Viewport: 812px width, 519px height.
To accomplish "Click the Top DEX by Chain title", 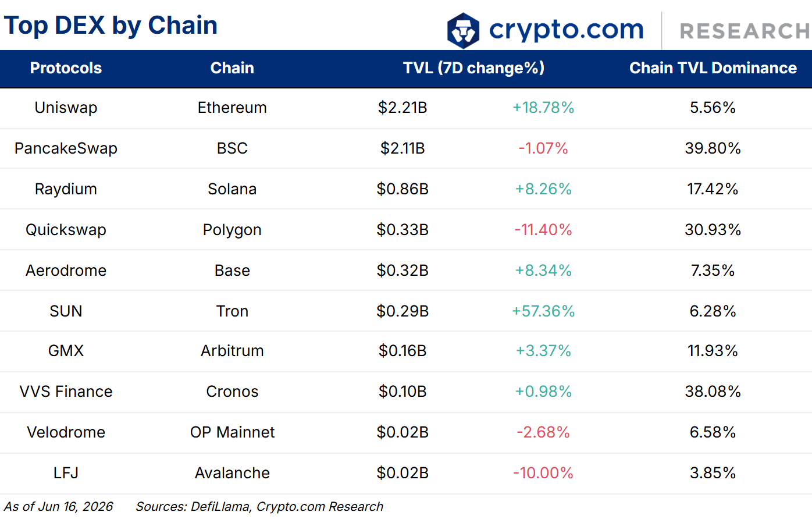I will (111, 26).
